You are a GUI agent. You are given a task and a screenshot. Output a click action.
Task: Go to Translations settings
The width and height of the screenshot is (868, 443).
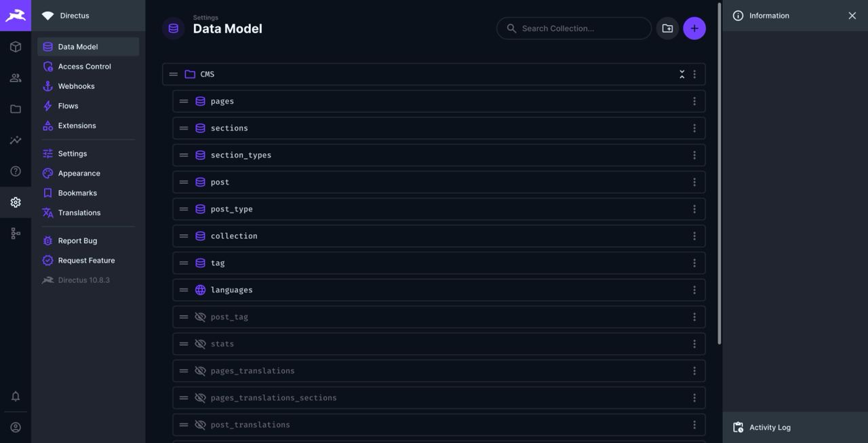[x=79, y=211]
